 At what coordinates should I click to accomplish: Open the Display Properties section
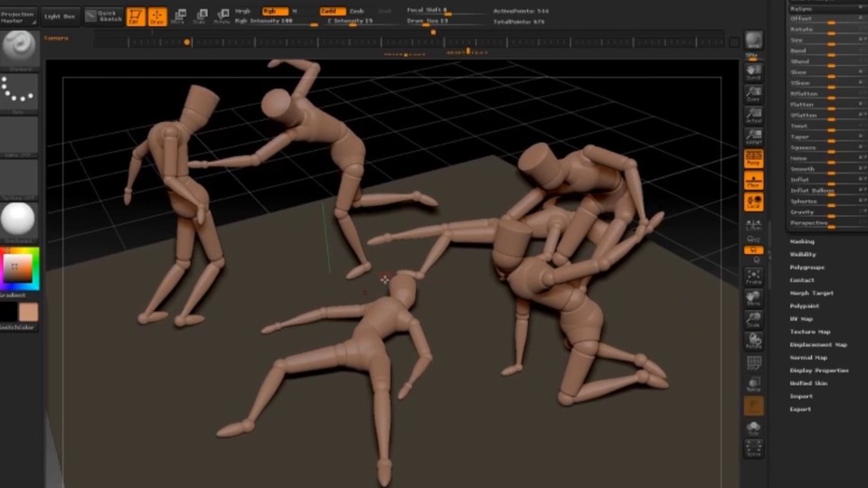[818, 371]
